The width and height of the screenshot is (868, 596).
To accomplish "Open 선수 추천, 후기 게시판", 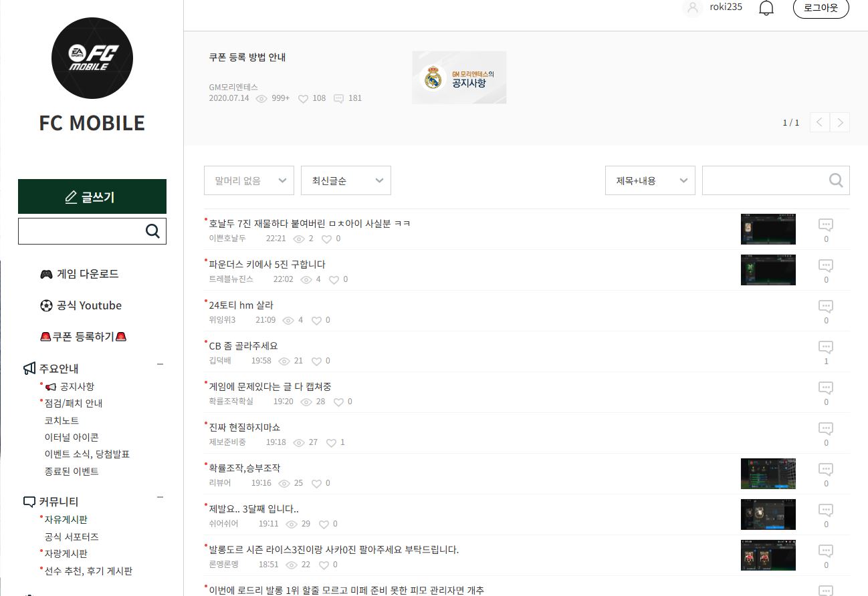I will [88, 571].
